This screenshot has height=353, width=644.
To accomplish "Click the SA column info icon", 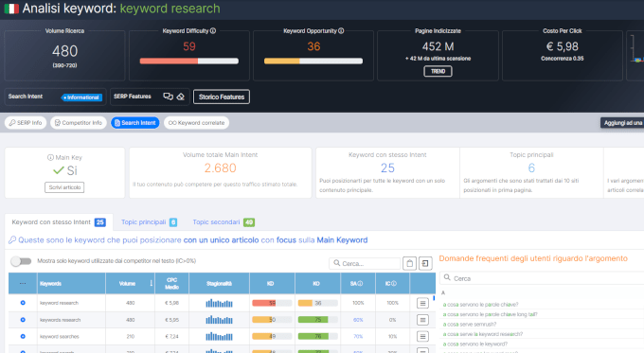I will point(360,284).
